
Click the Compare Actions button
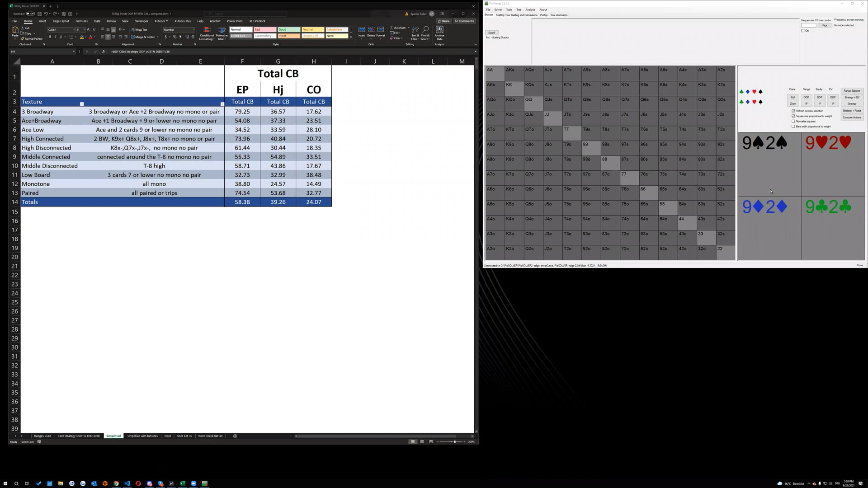pos(852,117)
